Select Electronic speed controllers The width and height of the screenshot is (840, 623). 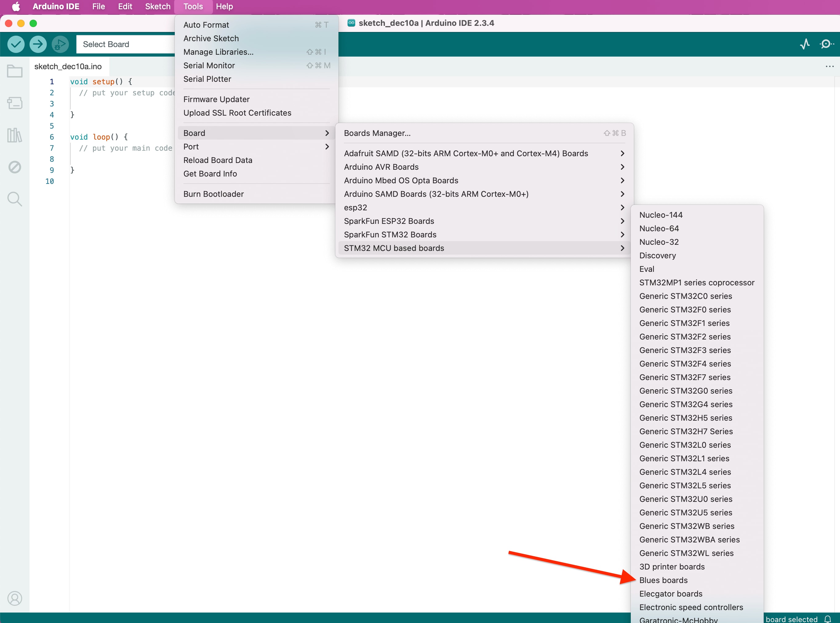(x=697, y=608)
